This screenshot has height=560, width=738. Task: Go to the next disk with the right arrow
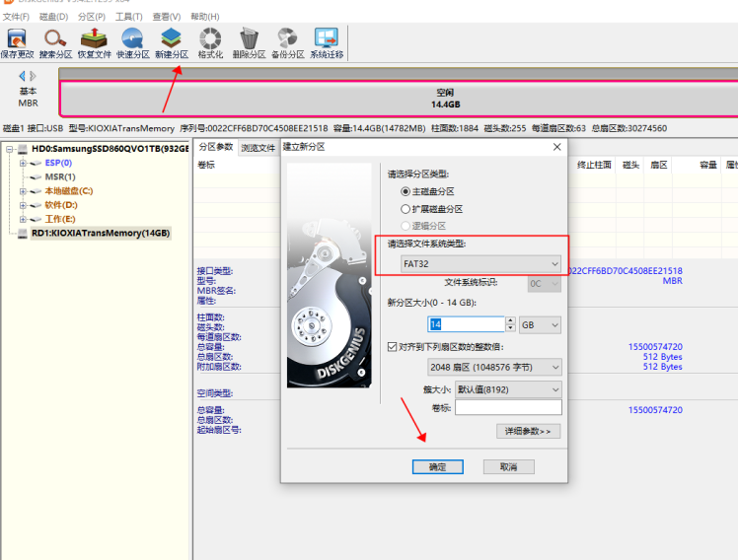(x=33, y=76)
